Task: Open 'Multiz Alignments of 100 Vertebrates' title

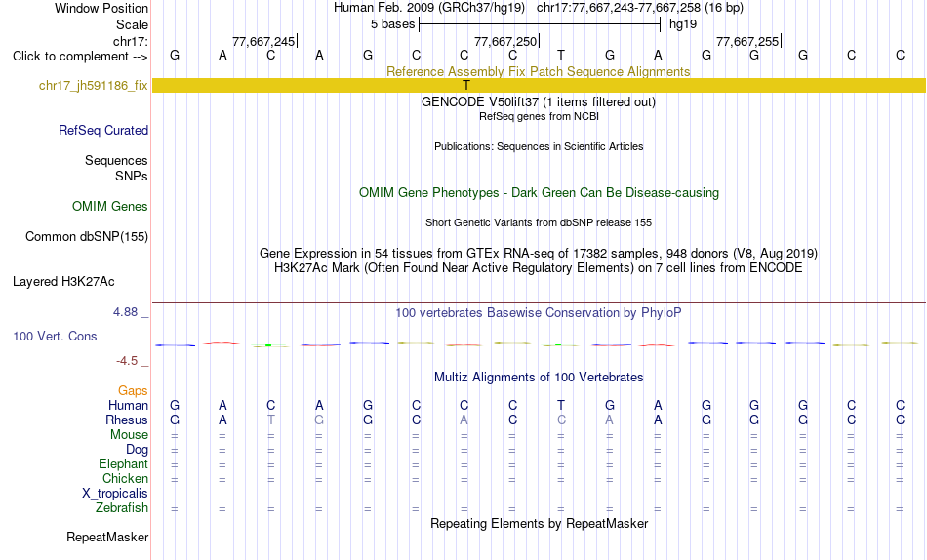Action: (x=539, y=378)
